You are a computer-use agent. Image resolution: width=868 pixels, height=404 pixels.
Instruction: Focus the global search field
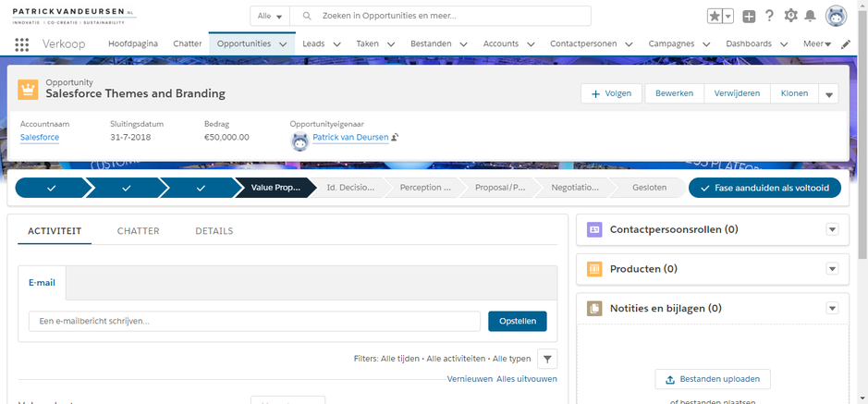441,16
